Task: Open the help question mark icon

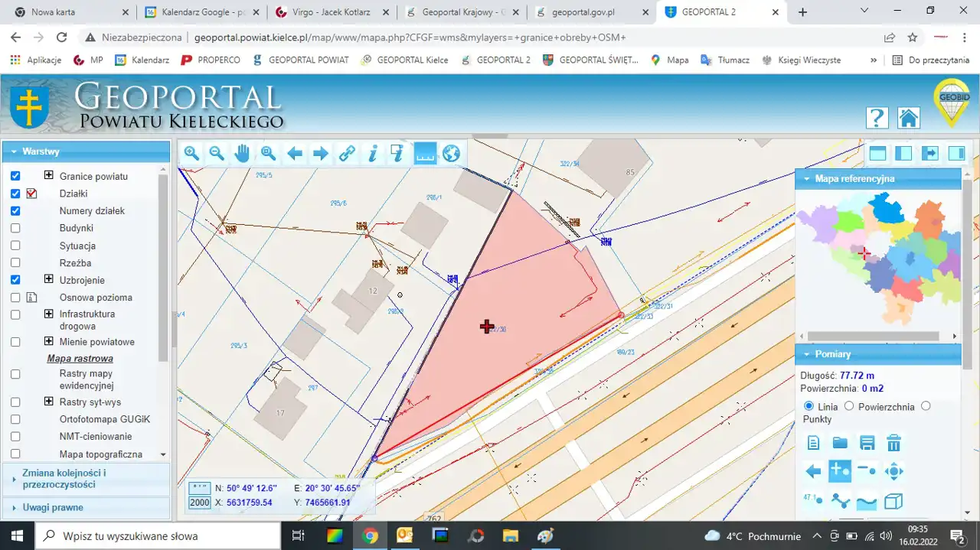Action: (877, 118)
